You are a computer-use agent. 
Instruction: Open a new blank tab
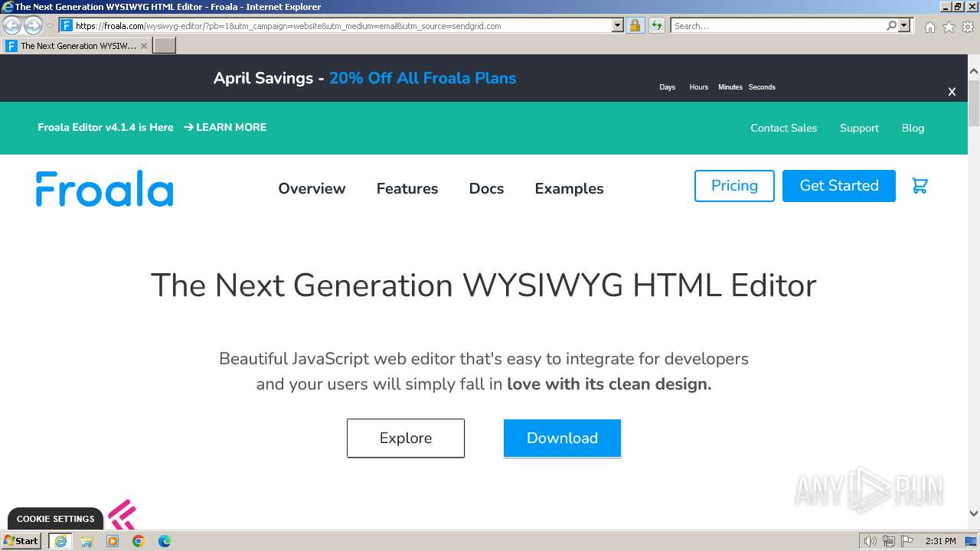(x=165, y=46)
